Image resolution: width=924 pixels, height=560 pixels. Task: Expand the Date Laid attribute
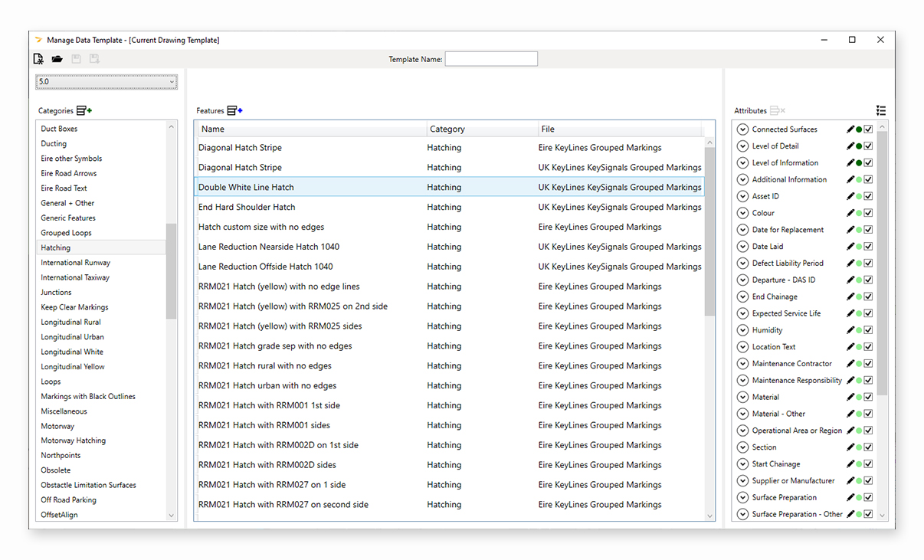[742, 247]
